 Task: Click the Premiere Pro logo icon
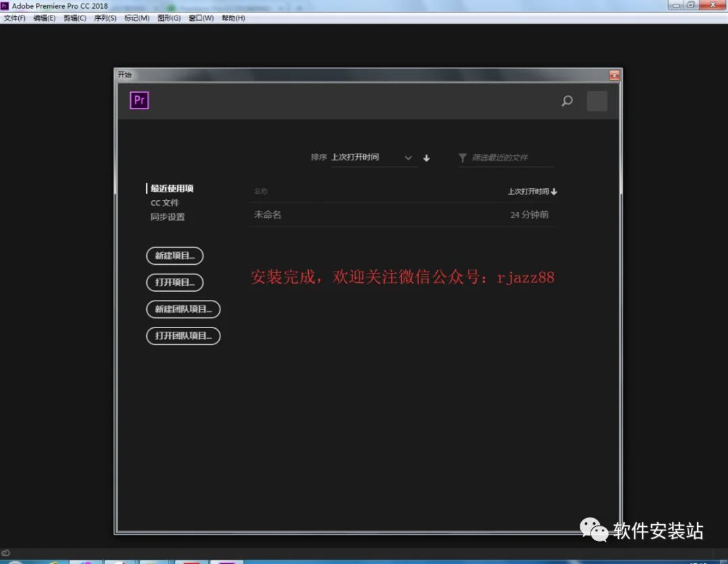(140, 100)
